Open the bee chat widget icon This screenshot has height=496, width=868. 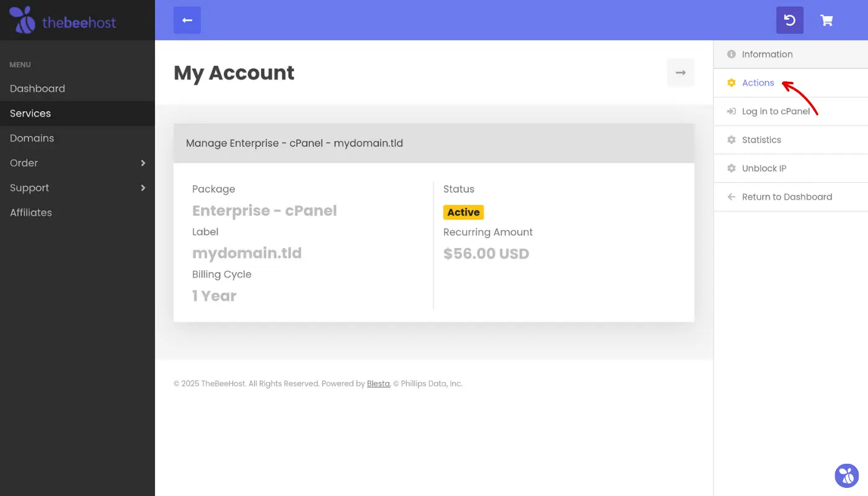846,476
